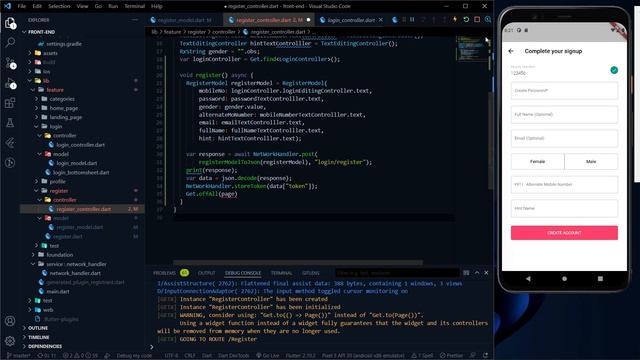Focus the Create Password field
640x360 pixels.
564,91
